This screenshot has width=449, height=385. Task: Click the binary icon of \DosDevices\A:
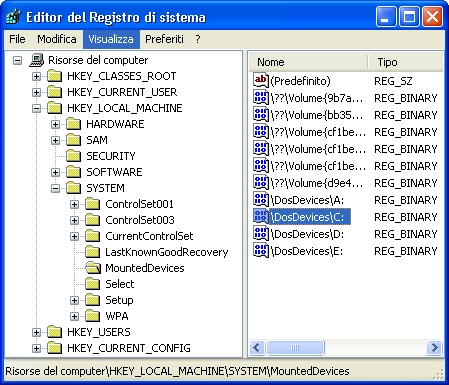[x=261, y=200]
